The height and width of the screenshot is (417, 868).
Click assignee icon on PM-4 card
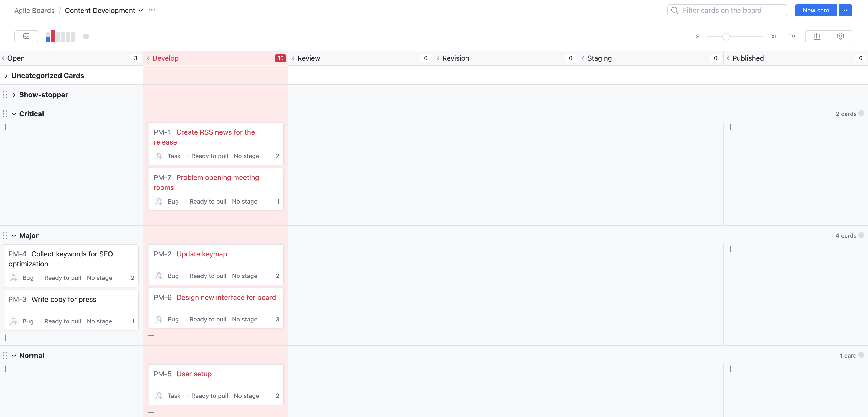tap(14, 278)
